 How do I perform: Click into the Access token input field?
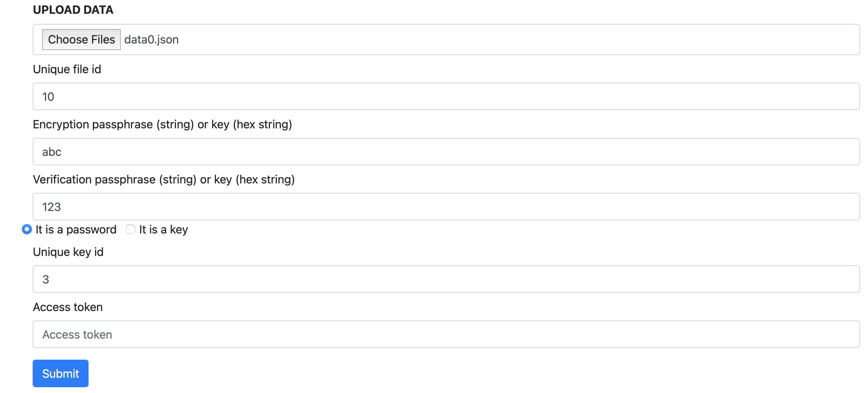tap(446, 334)
